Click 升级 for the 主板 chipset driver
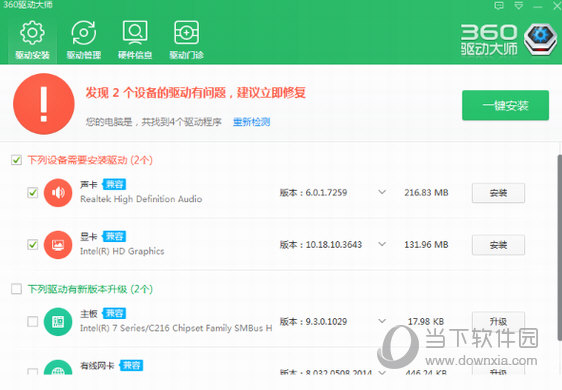The width and height of the screenshot is (562, 390). (498, 322)
